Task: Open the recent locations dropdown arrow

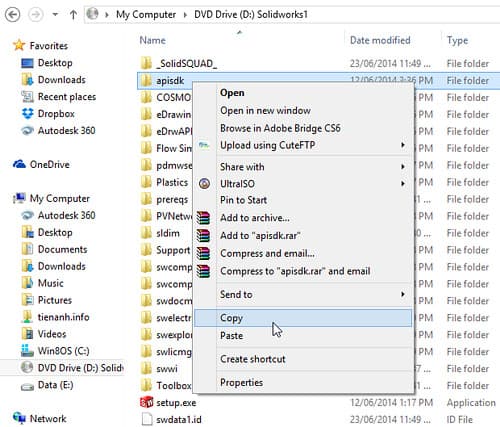Action: [55, 15]
